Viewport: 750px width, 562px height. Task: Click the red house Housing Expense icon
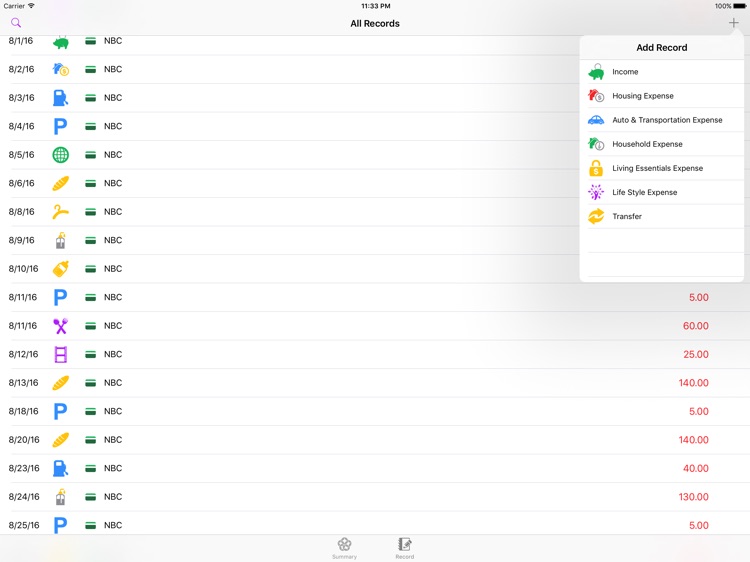pos(596,96)
